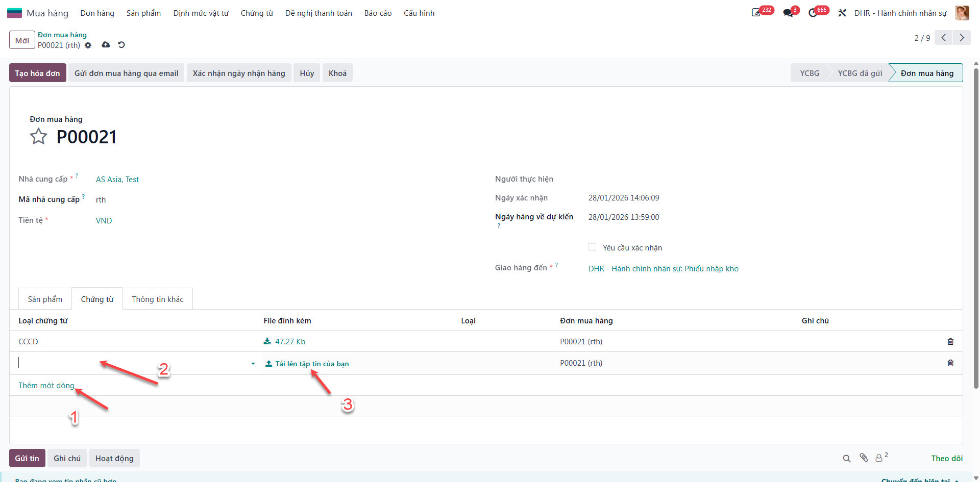Focus the empty Loại chứng từ input field
The width and height of the screenshot is (980, 482).
(133, 363)
